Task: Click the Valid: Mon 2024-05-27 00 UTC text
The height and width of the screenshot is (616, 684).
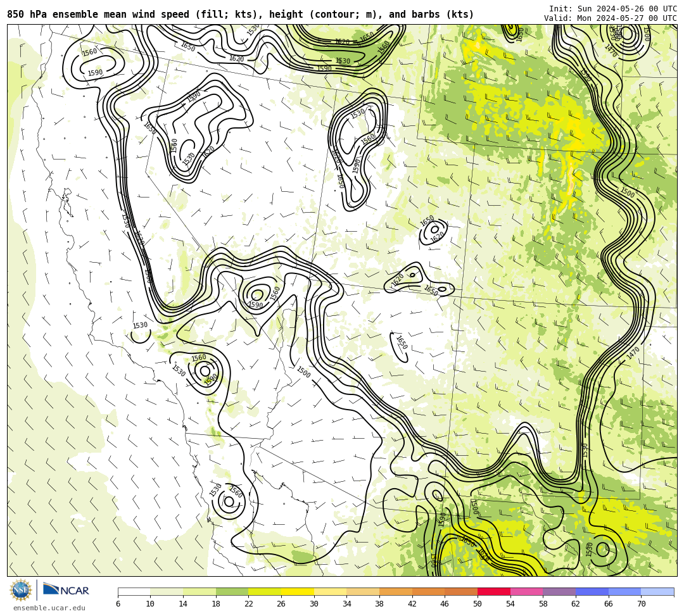Action: point(611,18)
